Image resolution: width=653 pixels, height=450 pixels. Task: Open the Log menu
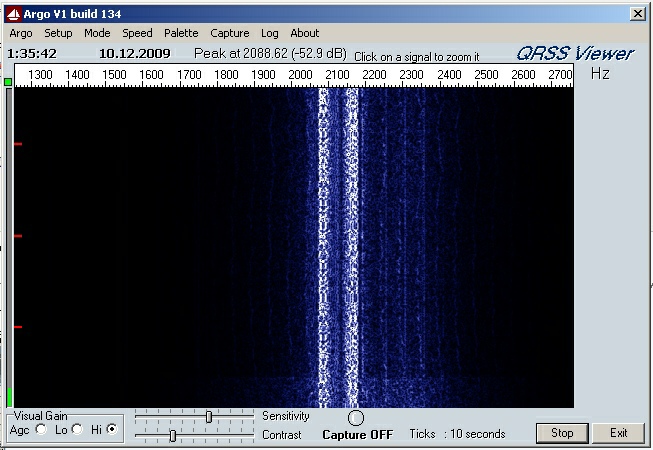pyautogui.click(x=269, y=33)
